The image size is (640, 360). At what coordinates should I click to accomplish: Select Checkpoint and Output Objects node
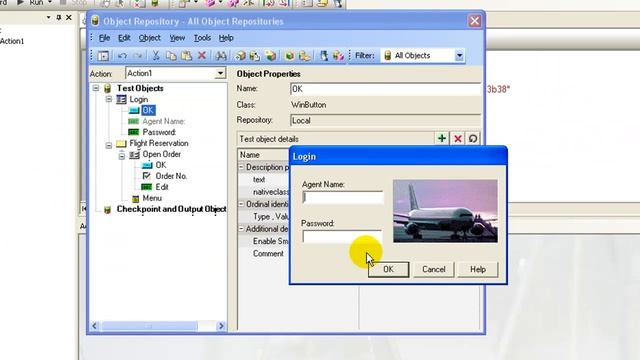(x=171, y=209)
